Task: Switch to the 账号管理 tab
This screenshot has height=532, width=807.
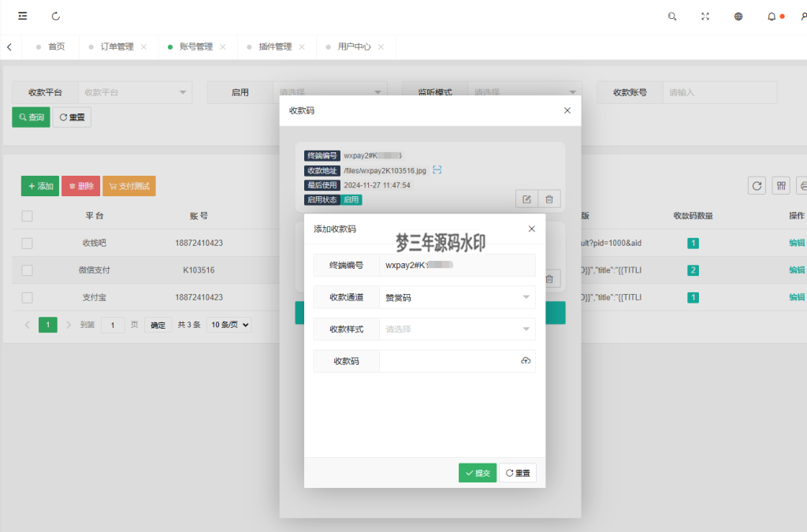Action: pyautogui.click(x=195, y=47)
